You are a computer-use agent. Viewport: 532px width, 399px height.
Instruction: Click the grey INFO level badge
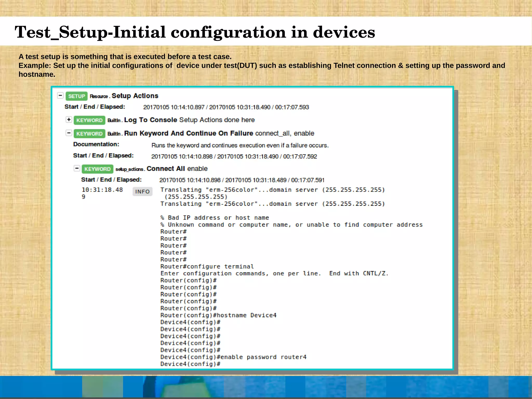click(142, 191)
